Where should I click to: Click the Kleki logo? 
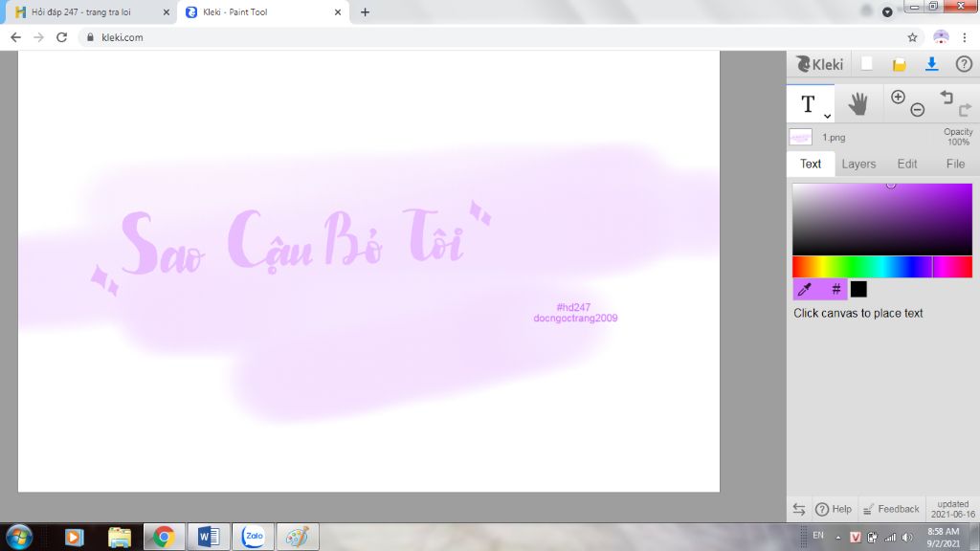819,64
